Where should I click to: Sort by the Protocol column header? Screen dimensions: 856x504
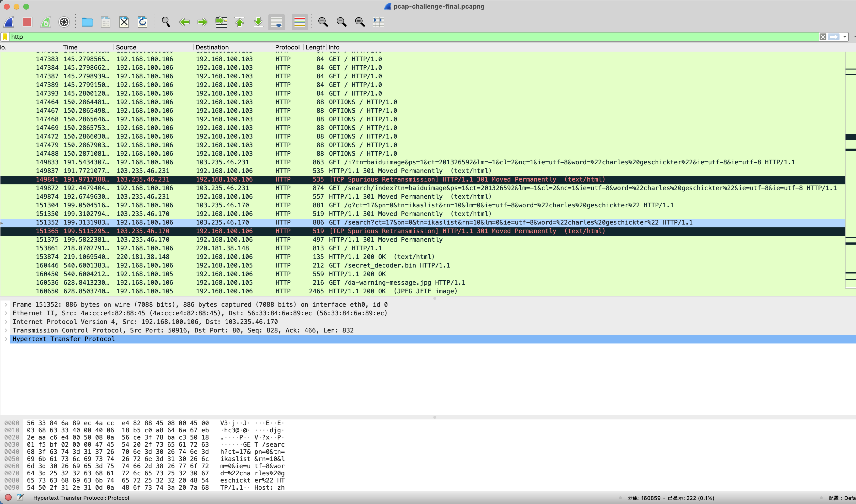pyautogui.click(x=287, y=47)
